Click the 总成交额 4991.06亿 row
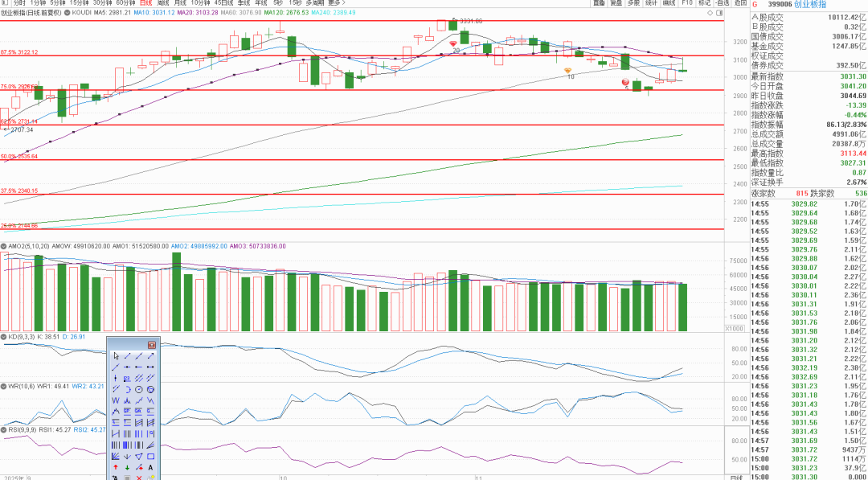 click(x=809, y=133)
